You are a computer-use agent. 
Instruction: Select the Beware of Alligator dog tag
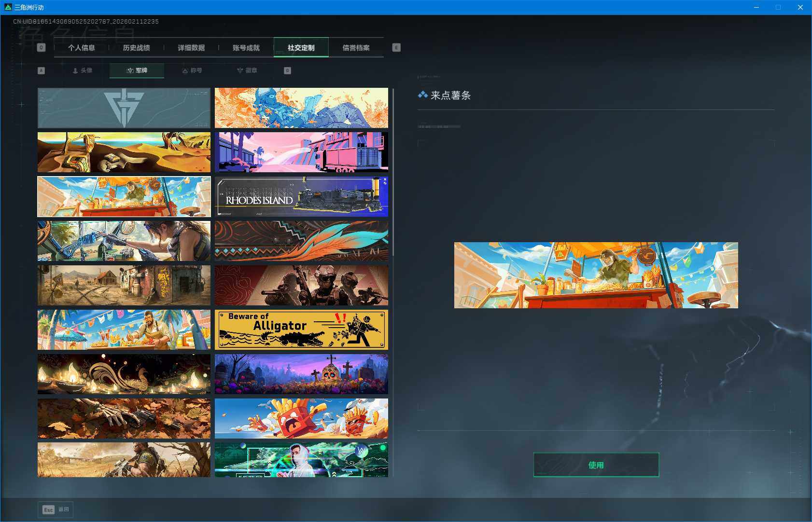(301, 330)
